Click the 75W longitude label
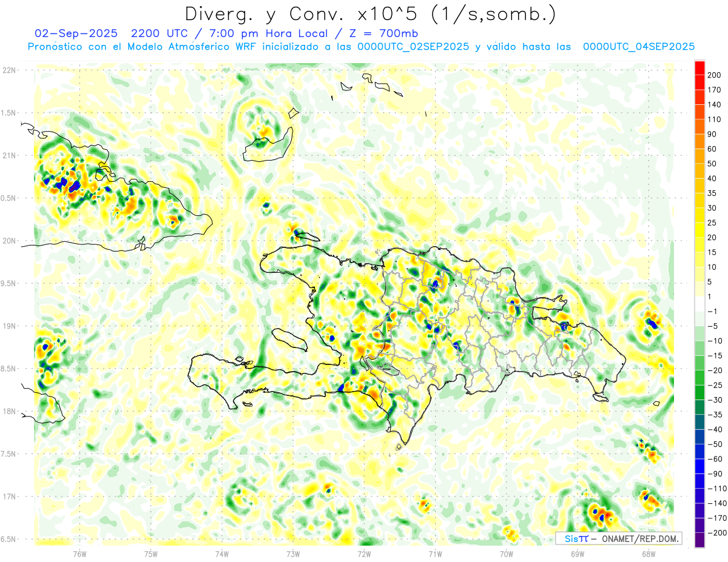728x562 pixels. tap(150, 554)
